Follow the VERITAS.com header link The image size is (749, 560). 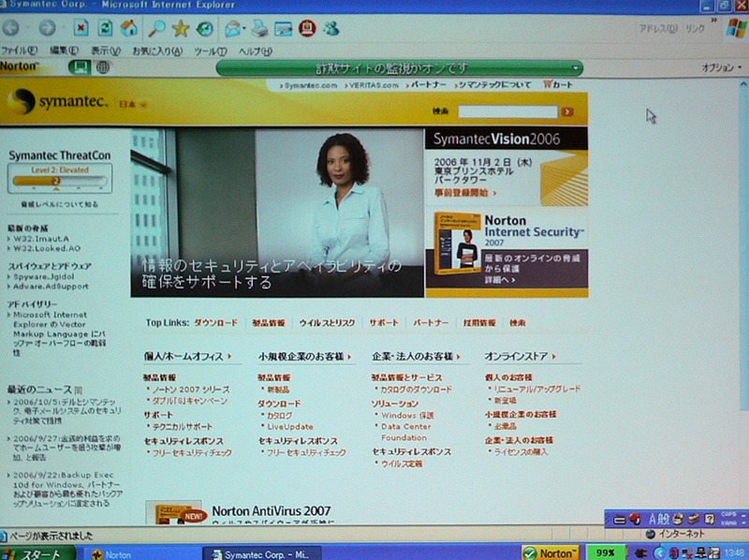click(x=372, y=85)
